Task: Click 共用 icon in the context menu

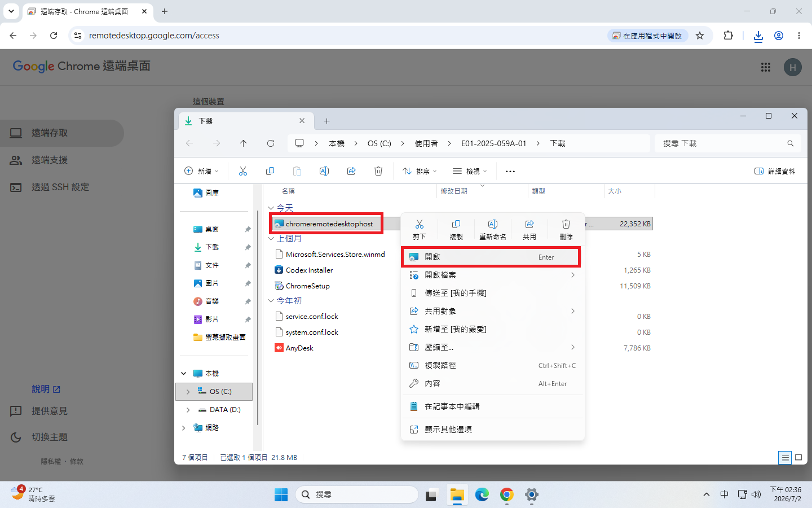Action: [x=529, y=230]
